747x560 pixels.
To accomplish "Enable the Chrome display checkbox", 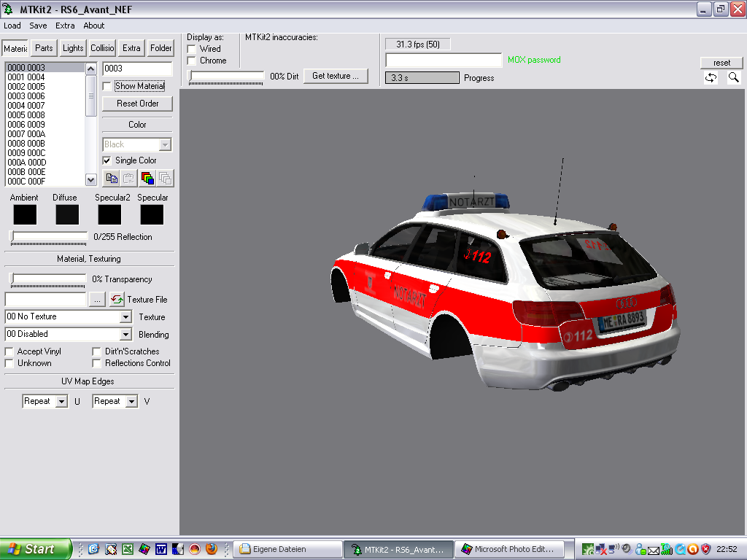I will 192,61.
